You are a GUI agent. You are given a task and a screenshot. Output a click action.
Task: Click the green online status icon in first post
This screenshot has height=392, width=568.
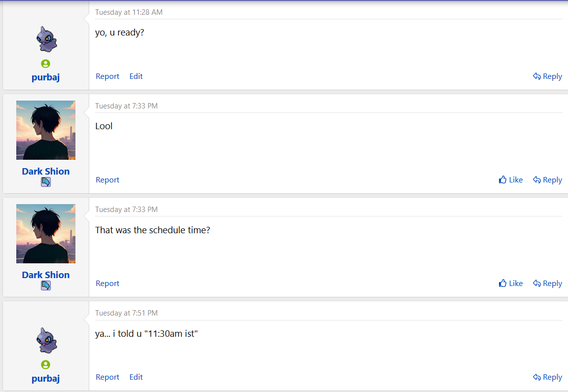[46, 64]
